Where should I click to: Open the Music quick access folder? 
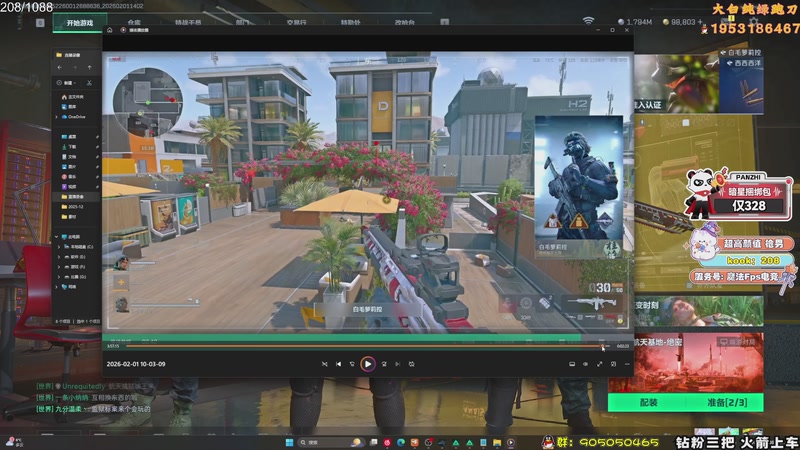click(x=69, y=177)
